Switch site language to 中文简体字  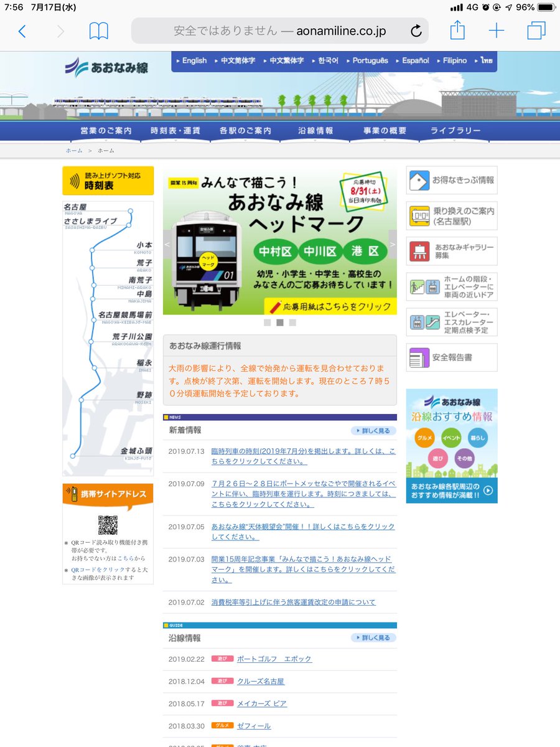(x=234, y=60)
